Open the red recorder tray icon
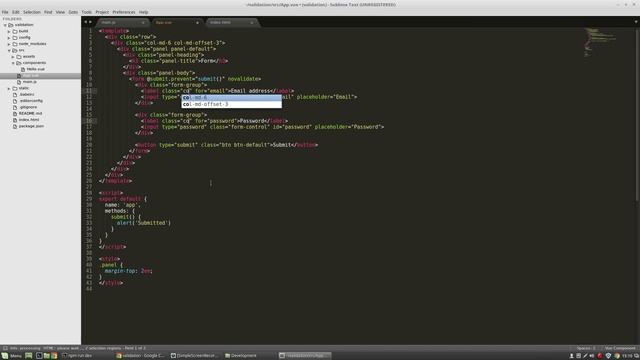640x360 pixels. [x=600, y=356]
